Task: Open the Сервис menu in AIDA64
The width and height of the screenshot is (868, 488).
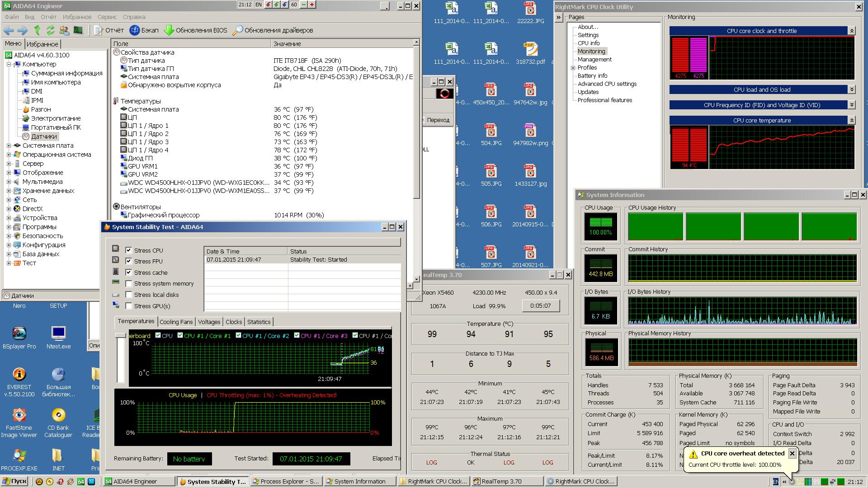Action: point(107,17)
